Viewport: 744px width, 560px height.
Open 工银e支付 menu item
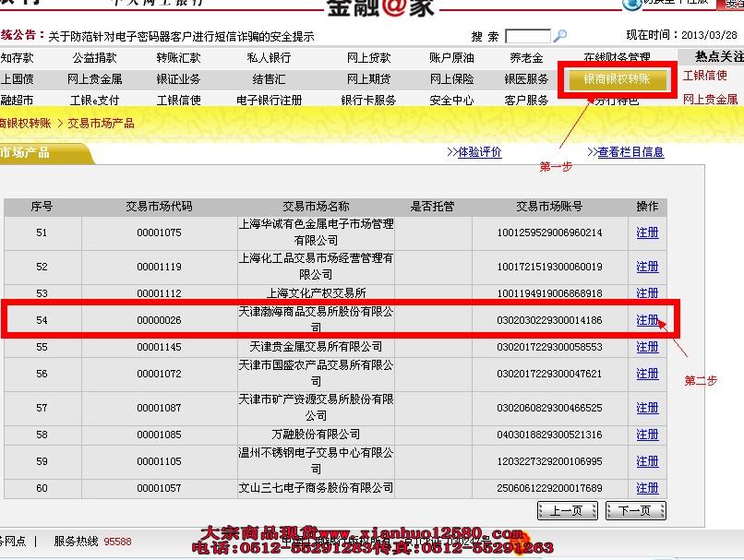click(x=95, y=101)
